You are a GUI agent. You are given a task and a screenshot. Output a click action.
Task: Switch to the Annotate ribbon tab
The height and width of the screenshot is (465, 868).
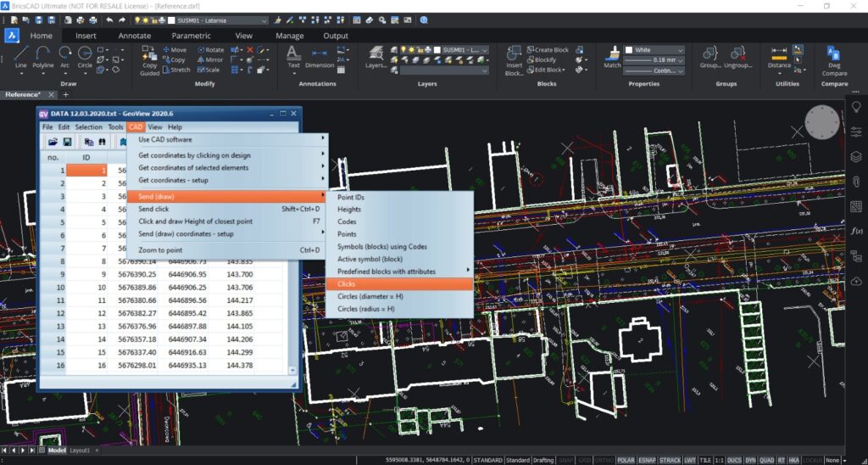click(x=135, y=36)
